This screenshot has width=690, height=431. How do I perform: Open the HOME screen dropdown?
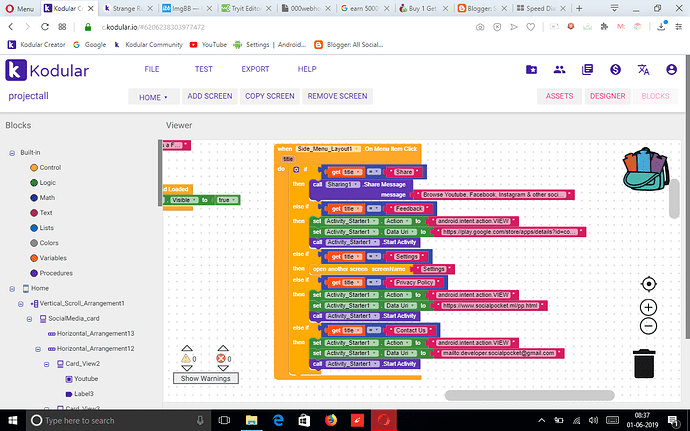click(x=153, y=96)
